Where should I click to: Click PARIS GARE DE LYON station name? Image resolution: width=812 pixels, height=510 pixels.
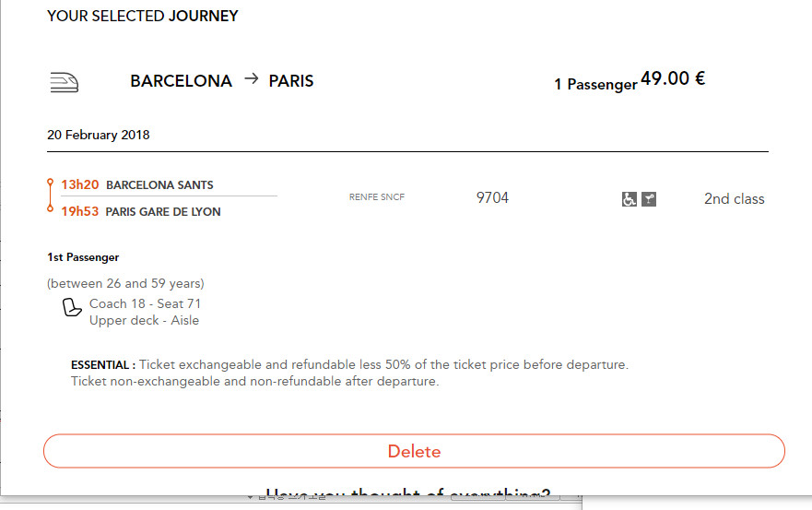pyautogui.click(x=163, y=212)
